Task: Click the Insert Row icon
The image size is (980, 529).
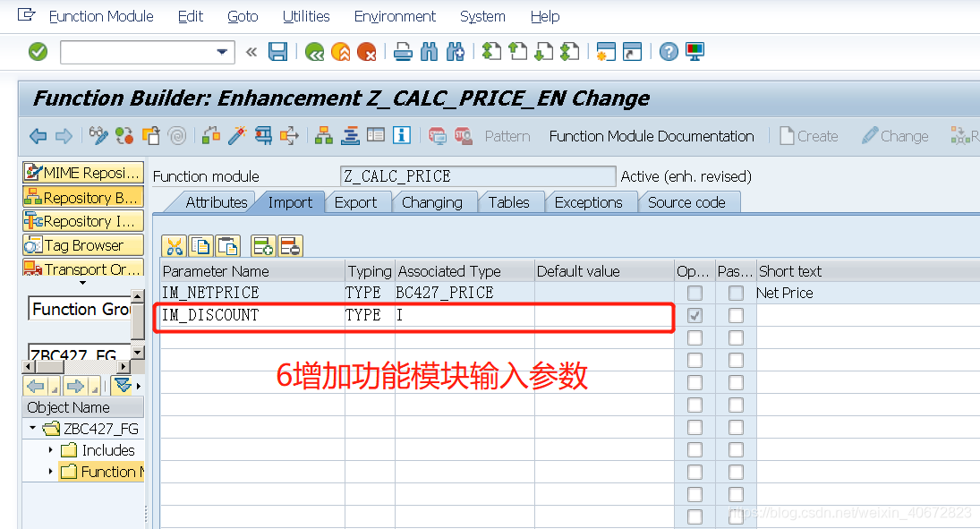Action: click(x=263, y=246)
